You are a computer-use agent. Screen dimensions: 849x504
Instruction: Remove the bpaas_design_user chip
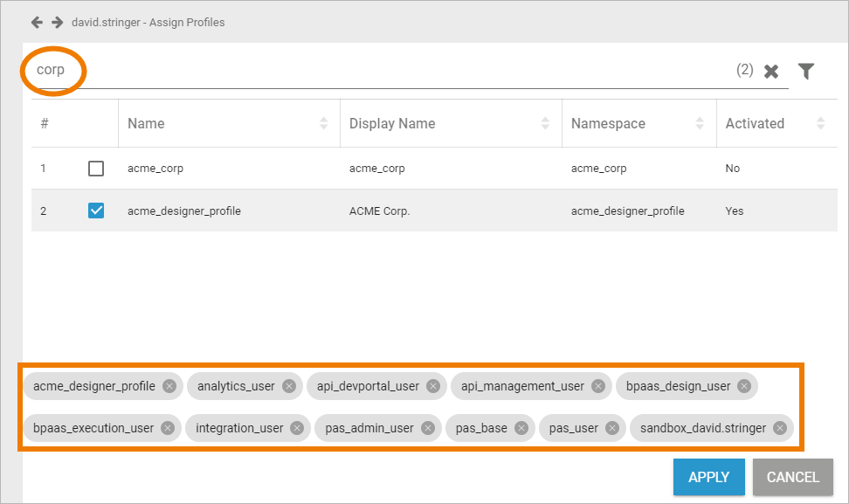pyautogui.click(x=744, y=386)
